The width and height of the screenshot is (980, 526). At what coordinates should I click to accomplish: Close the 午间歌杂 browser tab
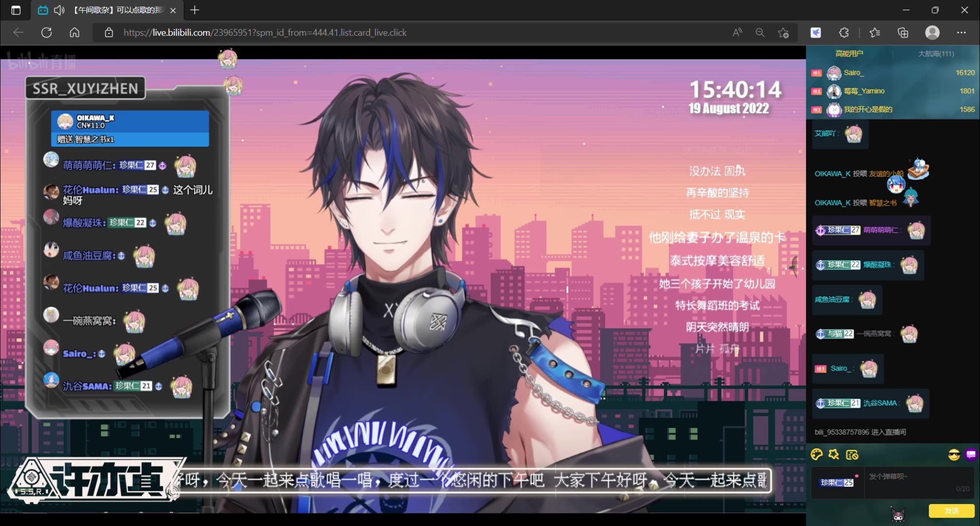tap(173, 10)
